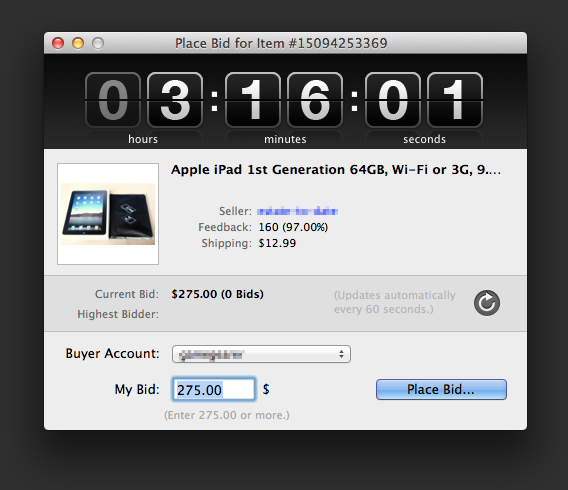This screenshot has width=568, height=490.
Task: Click the last seconds flip digit
Action: tap(455, 100)
